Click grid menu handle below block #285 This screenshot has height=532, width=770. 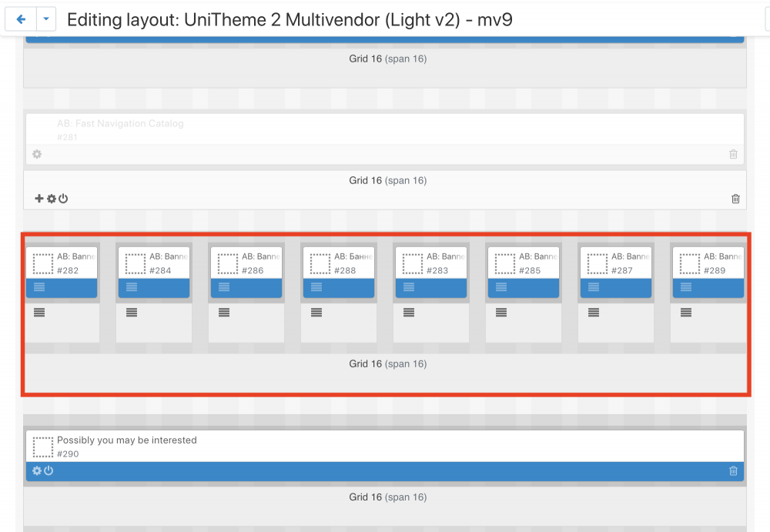click(x=501, y=313)
